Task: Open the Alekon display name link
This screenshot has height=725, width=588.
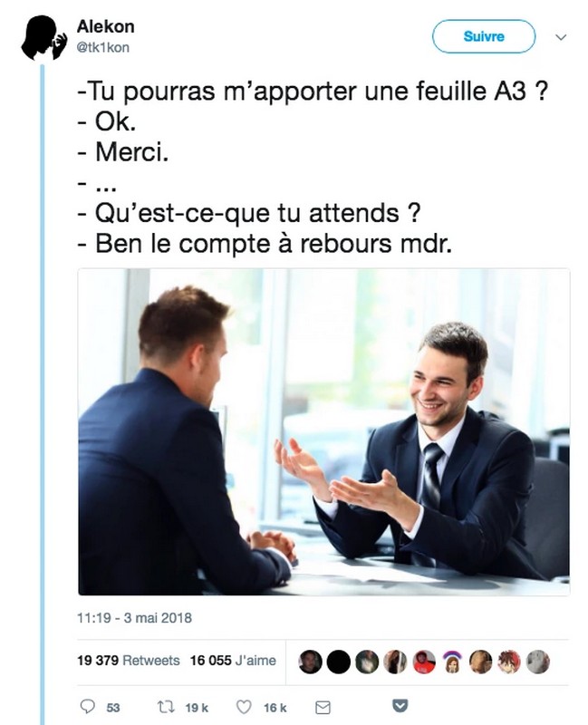Action: pyautogui.click(x=105, y=27)
